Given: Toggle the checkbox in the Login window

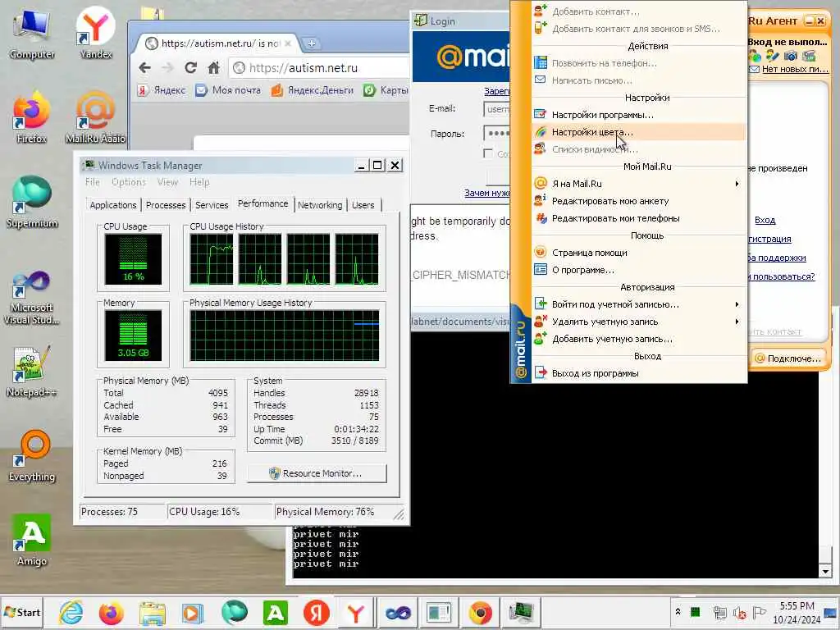Looking at the screenshot, I should pyautogui.click(x=487, y=153).
